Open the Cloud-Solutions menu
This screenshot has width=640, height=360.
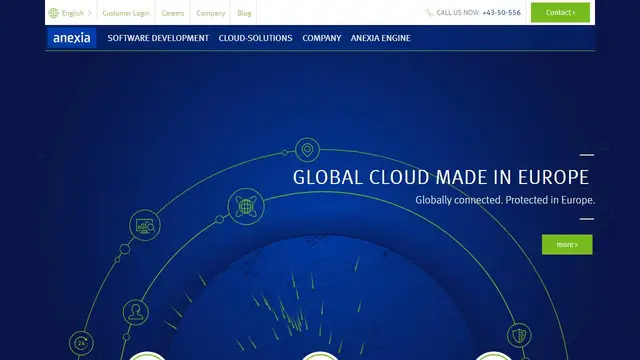(255, 38)
